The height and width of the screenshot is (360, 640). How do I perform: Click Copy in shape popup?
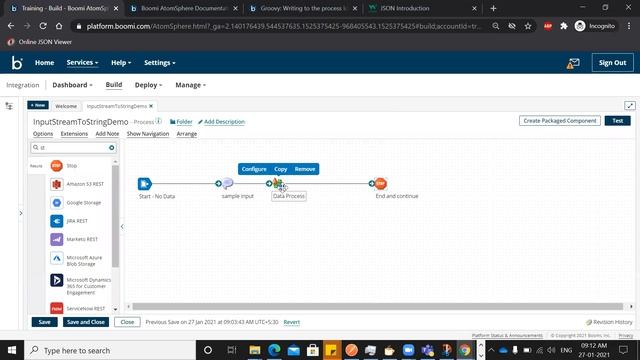[x=280, y=169]
